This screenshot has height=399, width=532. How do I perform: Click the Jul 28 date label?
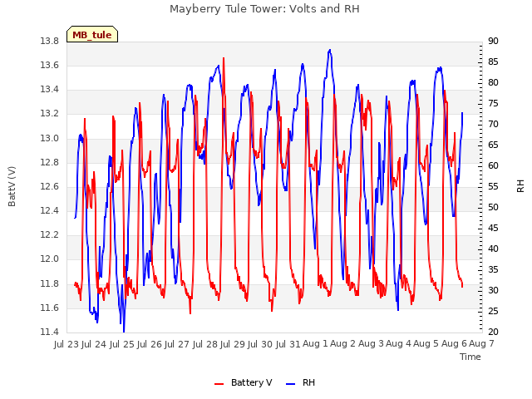click(x=205, y=344)
